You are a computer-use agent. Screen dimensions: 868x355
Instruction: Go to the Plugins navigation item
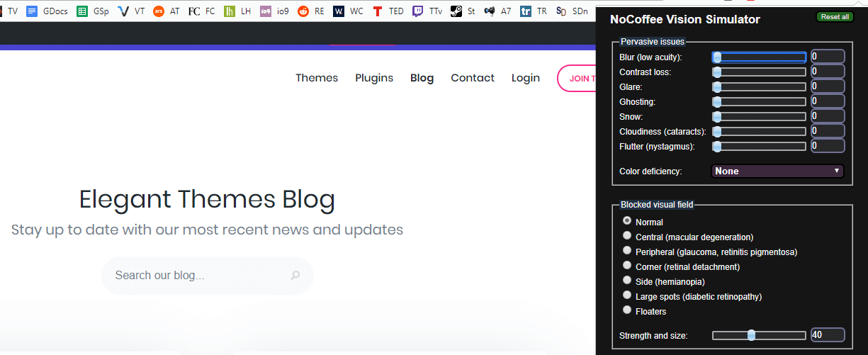click(374, 78)
